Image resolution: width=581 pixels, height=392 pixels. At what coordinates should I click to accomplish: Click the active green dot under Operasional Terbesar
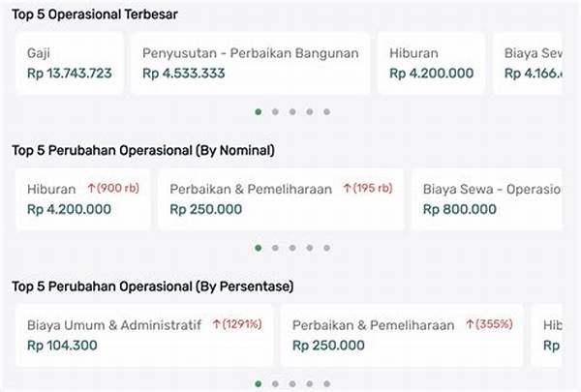pos(258,111)
